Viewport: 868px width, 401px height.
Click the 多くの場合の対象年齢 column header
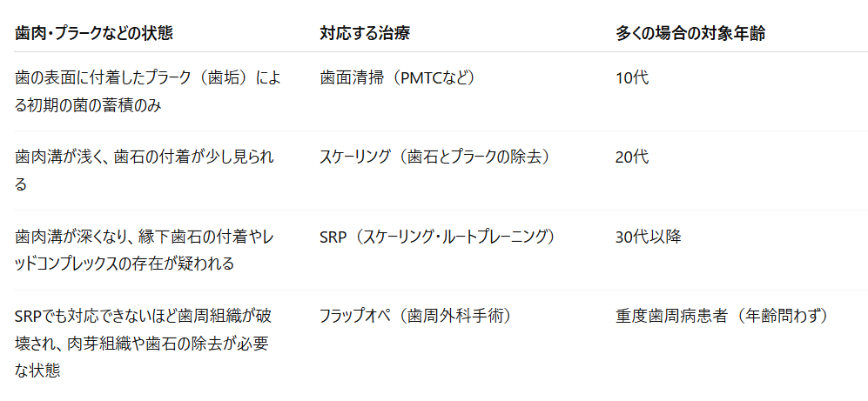coord(690,33)
